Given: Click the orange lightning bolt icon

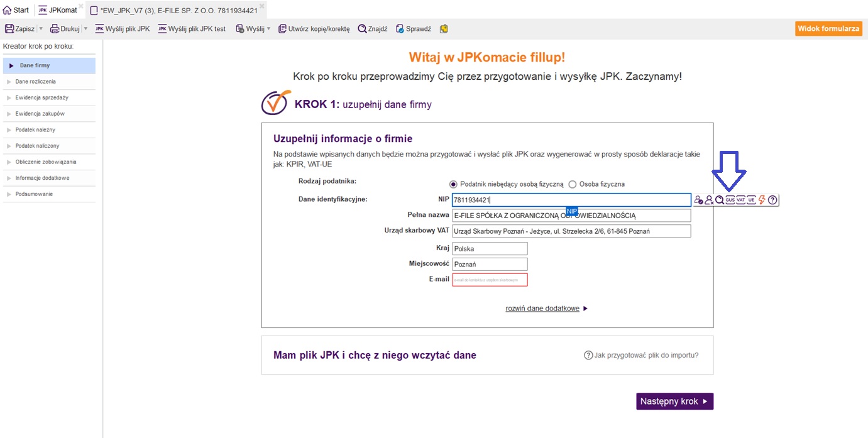Looking at the screenshot, I should [762, 200].
